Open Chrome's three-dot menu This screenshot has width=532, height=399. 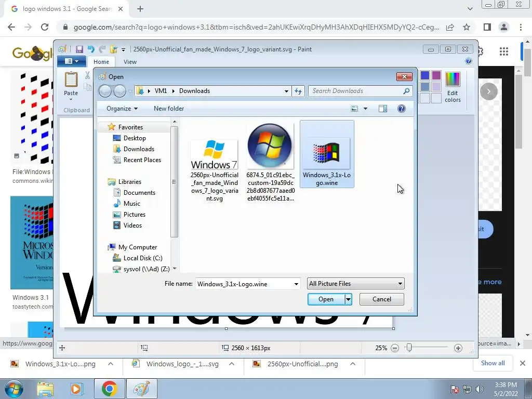click(521, 27)
